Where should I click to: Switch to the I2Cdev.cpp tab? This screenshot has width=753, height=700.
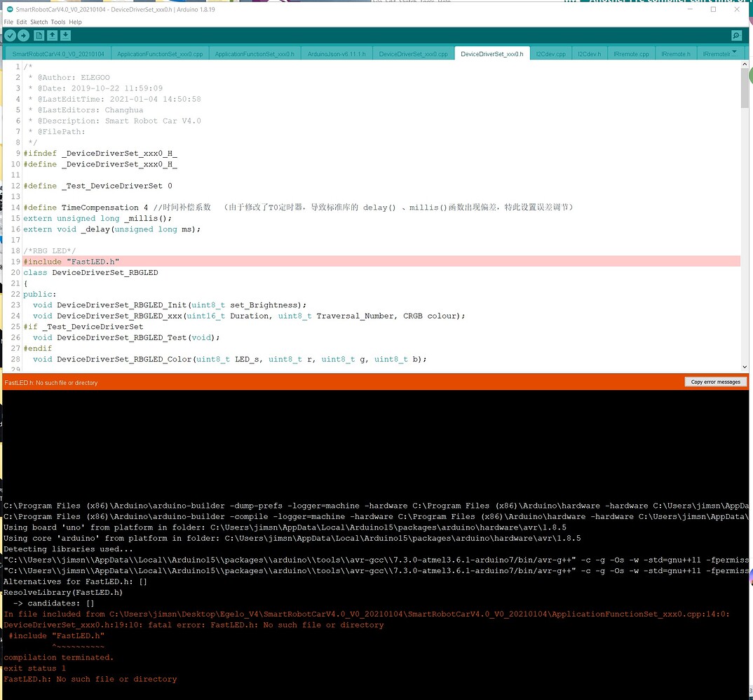[550, 52]
